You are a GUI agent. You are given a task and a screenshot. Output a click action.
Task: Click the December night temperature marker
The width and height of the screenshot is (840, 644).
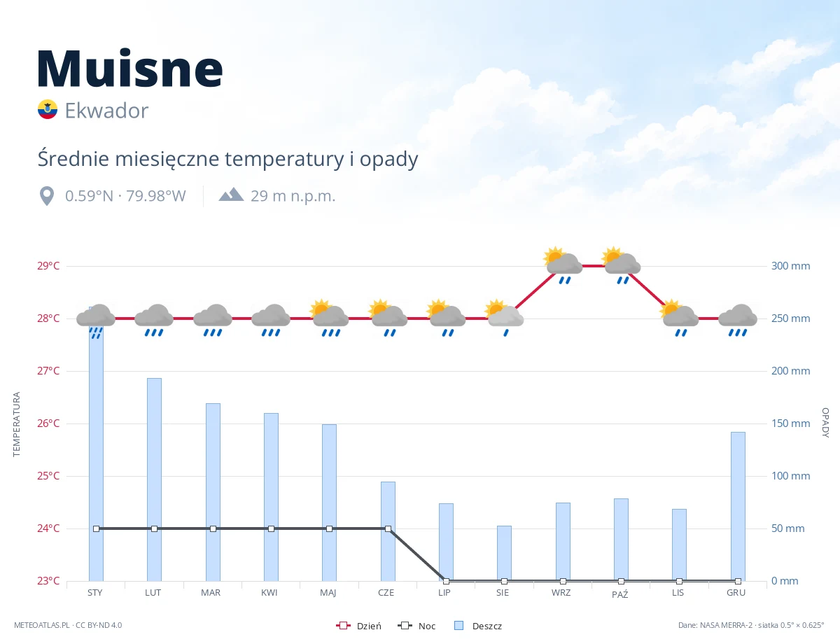coord(738,581)
